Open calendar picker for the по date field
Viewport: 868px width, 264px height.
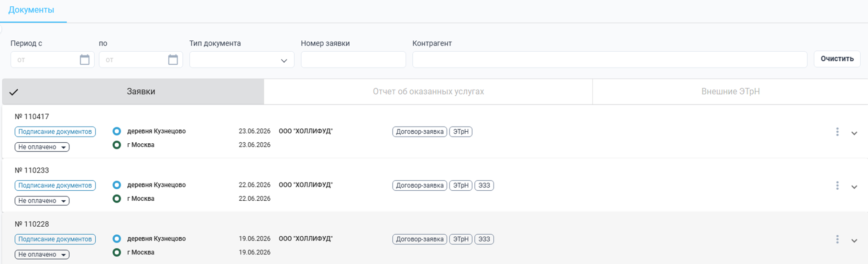click(x=173, y=59)
